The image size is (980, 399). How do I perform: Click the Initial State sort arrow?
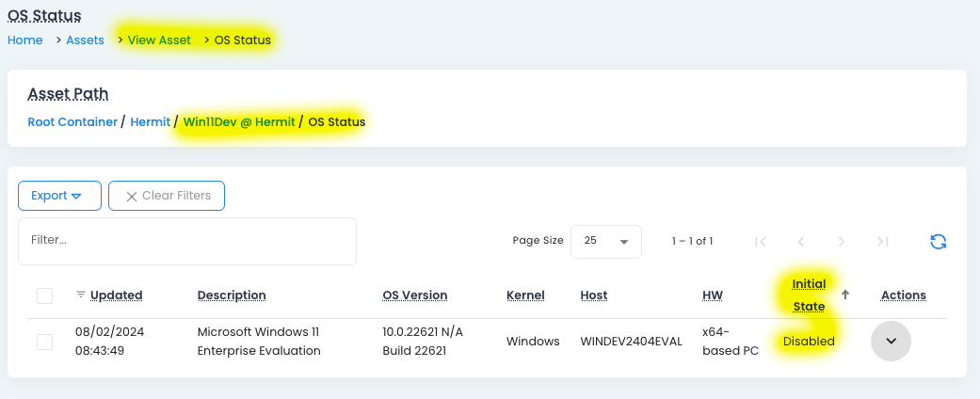pyautogui.click(x=845, y=295)
